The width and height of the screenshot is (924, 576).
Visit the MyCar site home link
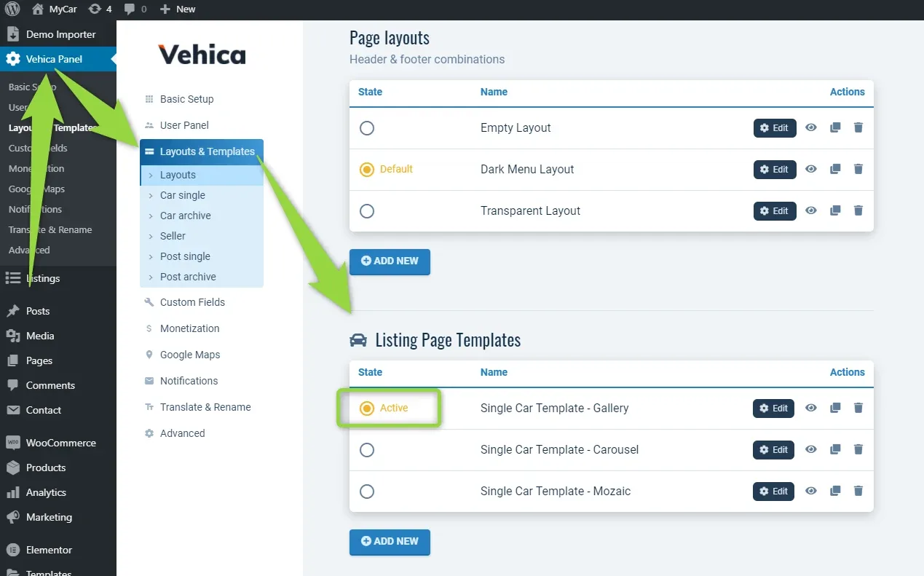click(x=54, y=9)
